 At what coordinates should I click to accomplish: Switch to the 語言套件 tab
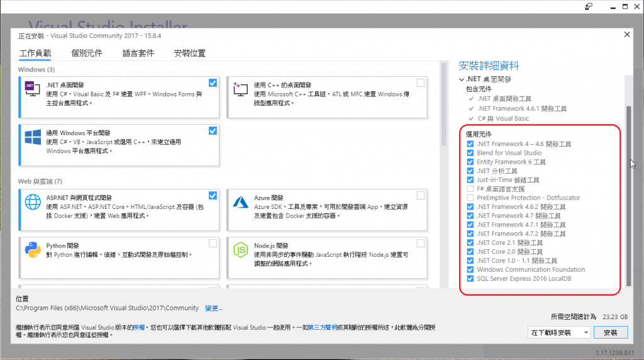click(138, 53)
